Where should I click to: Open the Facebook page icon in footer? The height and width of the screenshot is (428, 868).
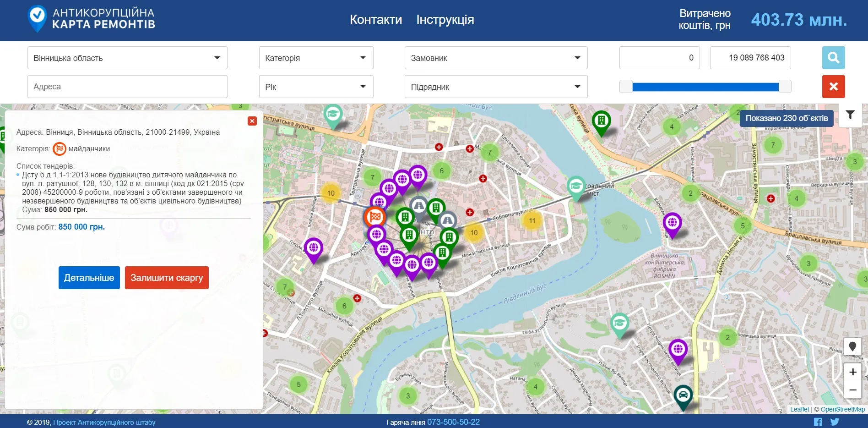pyautogui.click(x=818, y=422)
